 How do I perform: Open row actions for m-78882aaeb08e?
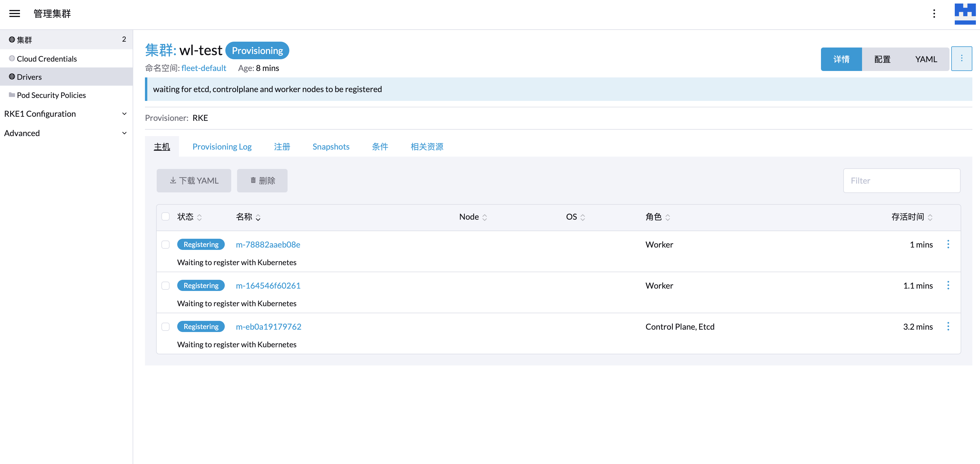948,245
